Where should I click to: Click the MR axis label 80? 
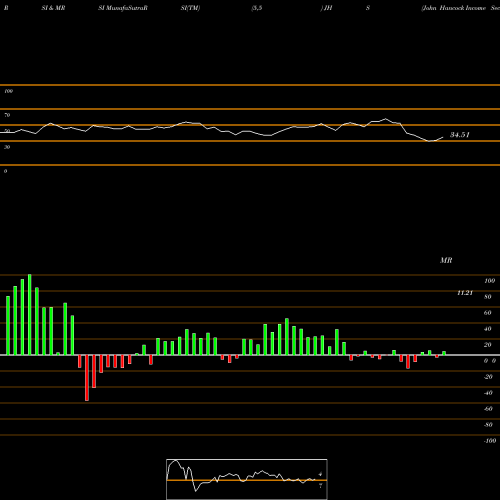pyautogui.click(x=488, y=297)
